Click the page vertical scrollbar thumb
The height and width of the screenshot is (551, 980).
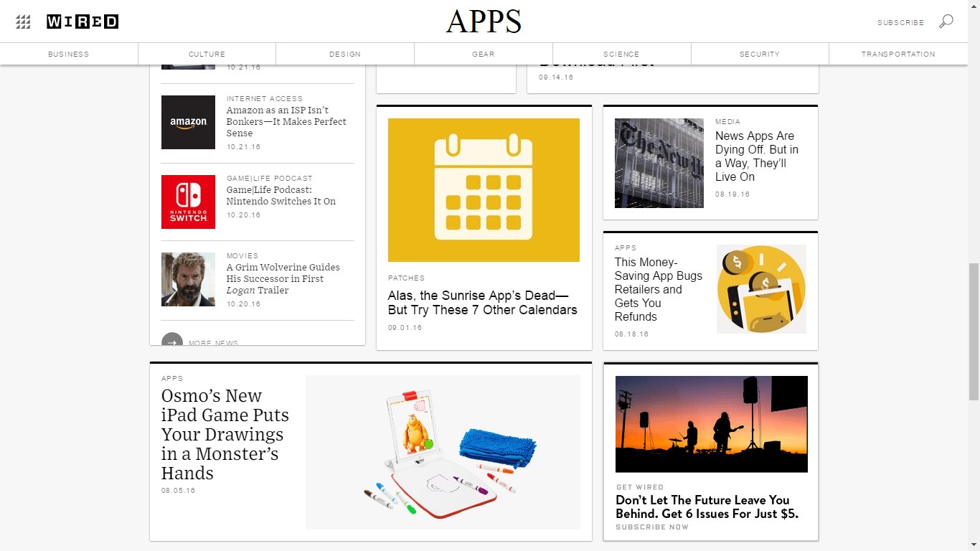click(x=974, y=331)
